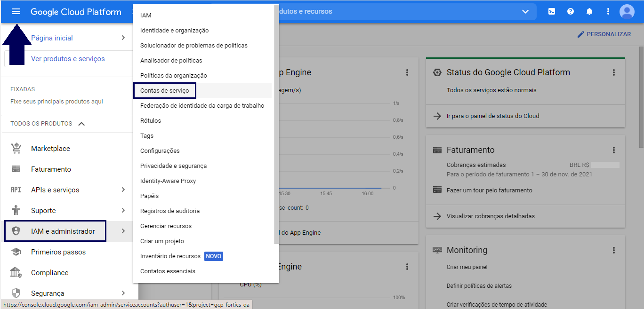Viewport: 644px width, 309px height.
Task: Open Faturamento card three-dot menu
Action: click(613, 150)
